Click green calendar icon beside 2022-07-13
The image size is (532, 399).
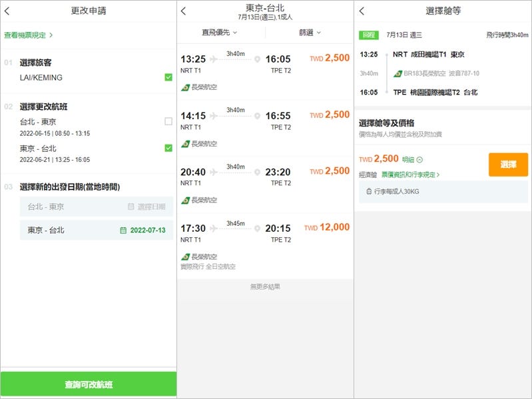tap(123, 230)
